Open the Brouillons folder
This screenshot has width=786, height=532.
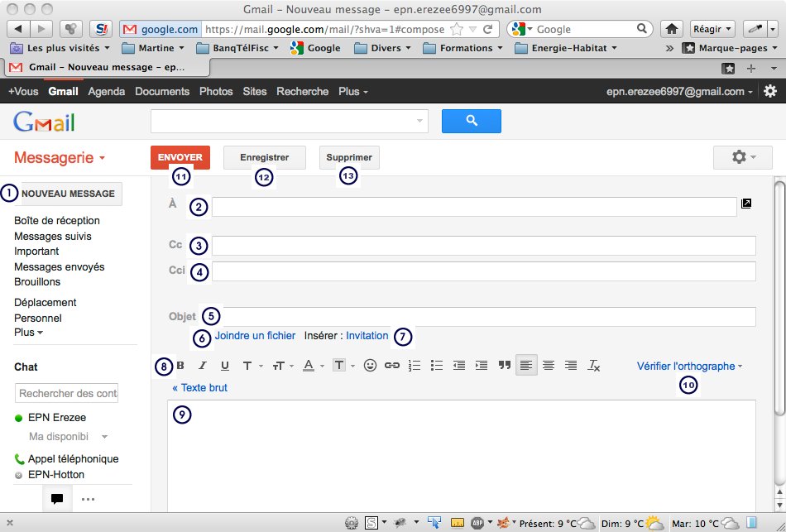(x=37, y=282)
